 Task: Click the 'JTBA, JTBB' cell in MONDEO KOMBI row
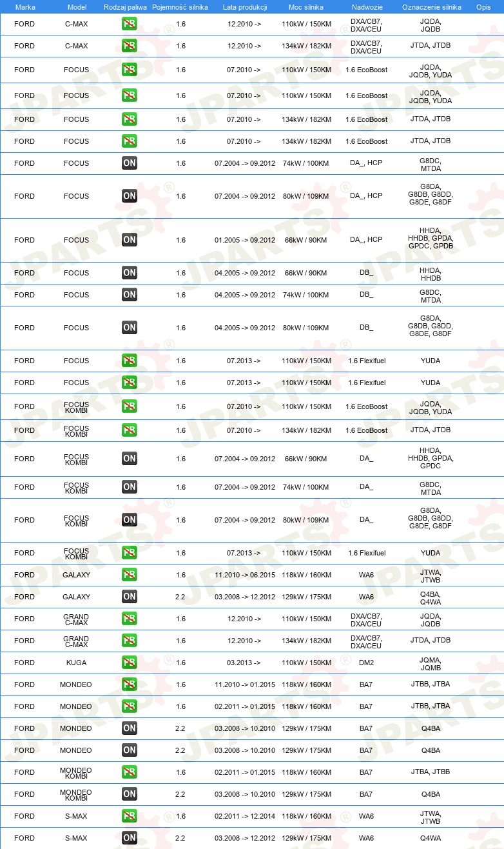point(431,772)
